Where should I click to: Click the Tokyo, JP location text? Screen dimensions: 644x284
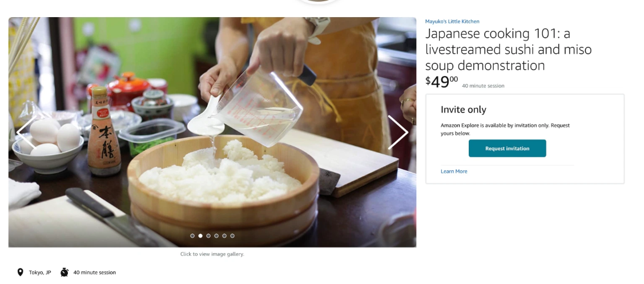pyautogui.click(x=40, y=273)
